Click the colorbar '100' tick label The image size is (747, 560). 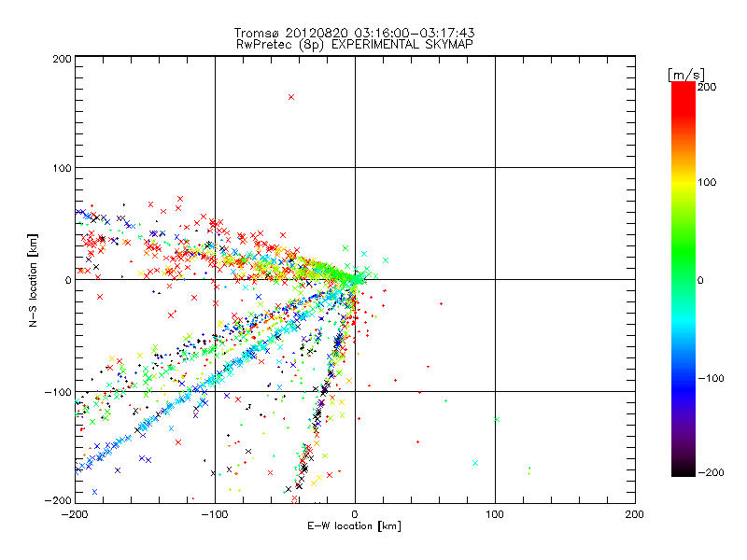point(707,182)
